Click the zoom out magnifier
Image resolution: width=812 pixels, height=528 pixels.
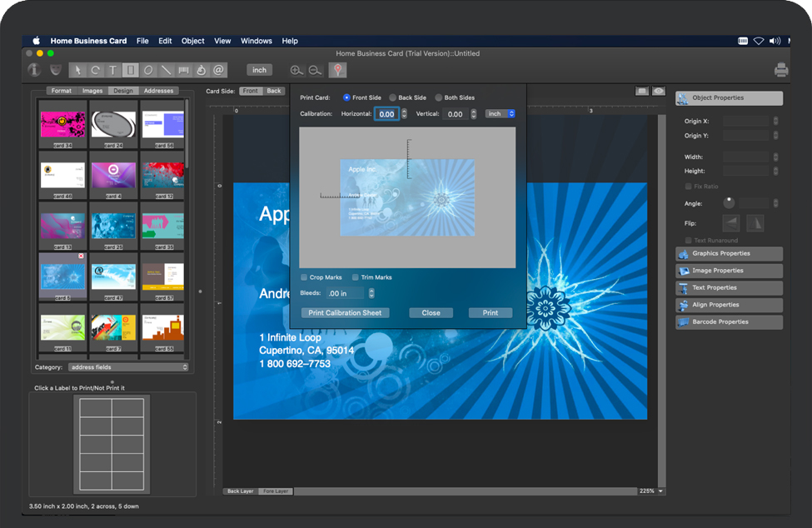(x=315, y=71)
